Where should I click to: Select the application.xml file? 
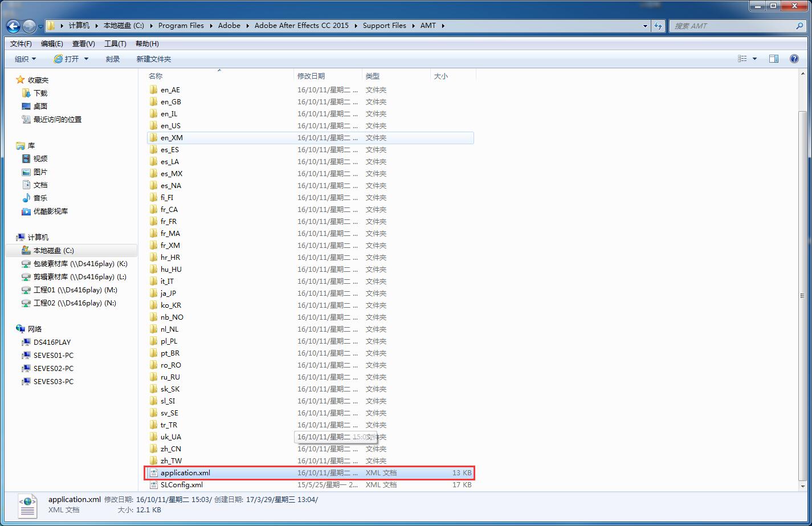point(310,472)
